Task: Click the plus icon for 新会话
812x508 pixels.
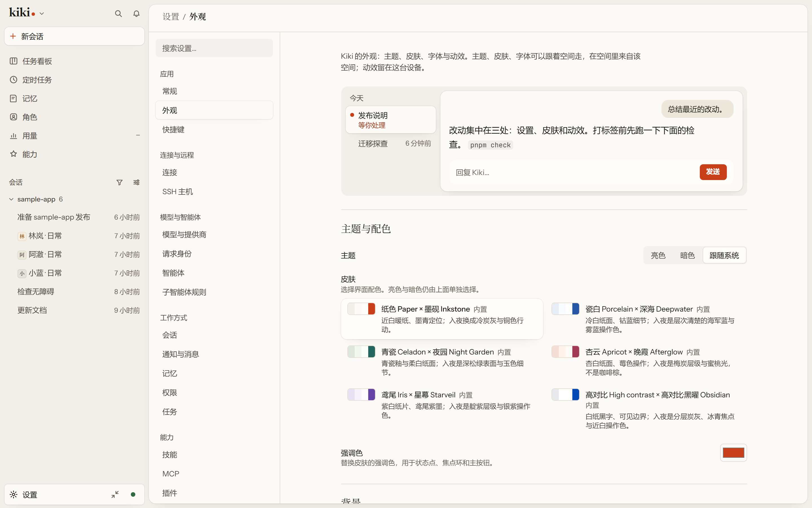Action: [13, 36]
